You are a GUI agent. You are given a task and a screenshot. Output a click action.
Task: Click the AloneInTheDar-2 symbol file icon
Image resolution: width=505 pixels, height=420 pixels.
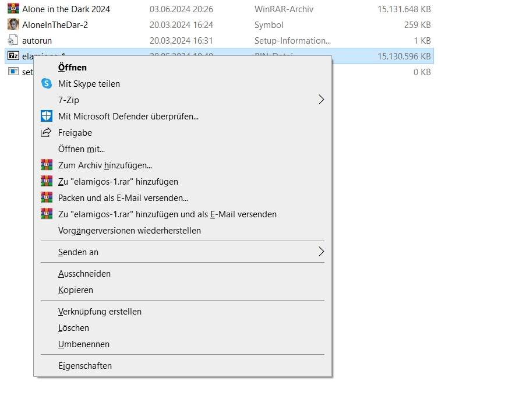point(13,24)
